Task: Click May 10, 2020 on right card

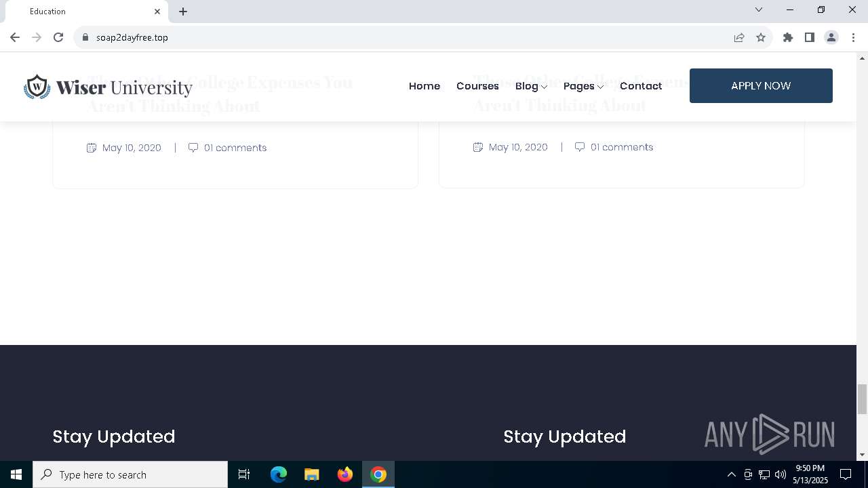Action: 518,147
